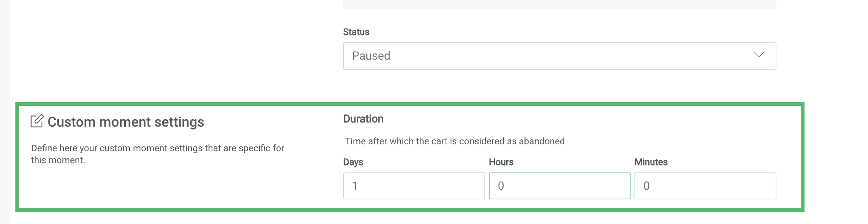Click the chevron arrow in Status dropdown

[758, 55]
